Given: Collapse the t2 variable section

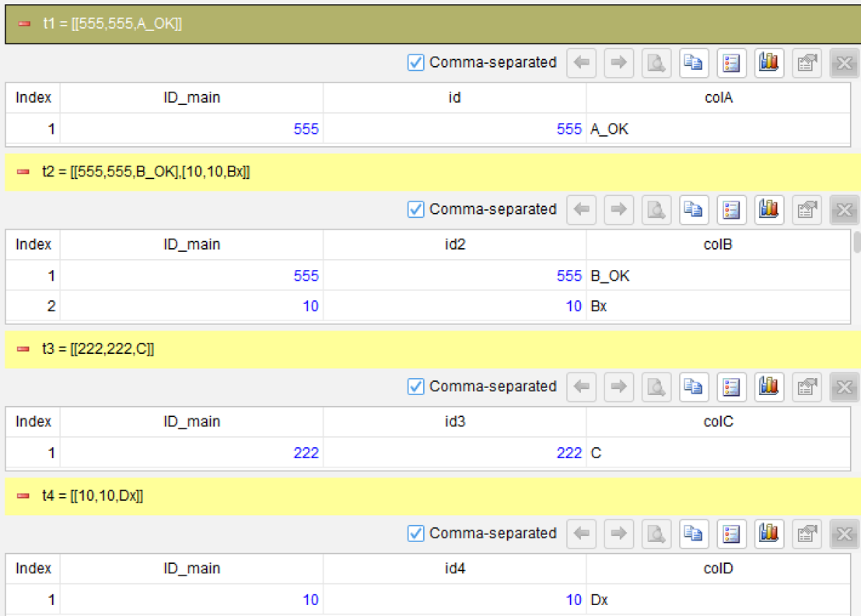Looking at the screenshot, I should (x=23, y=172).
